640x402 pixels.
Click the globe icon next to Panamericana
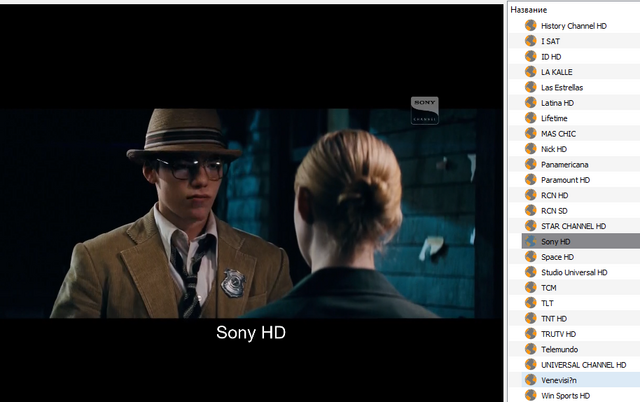[x=531, y=164]
